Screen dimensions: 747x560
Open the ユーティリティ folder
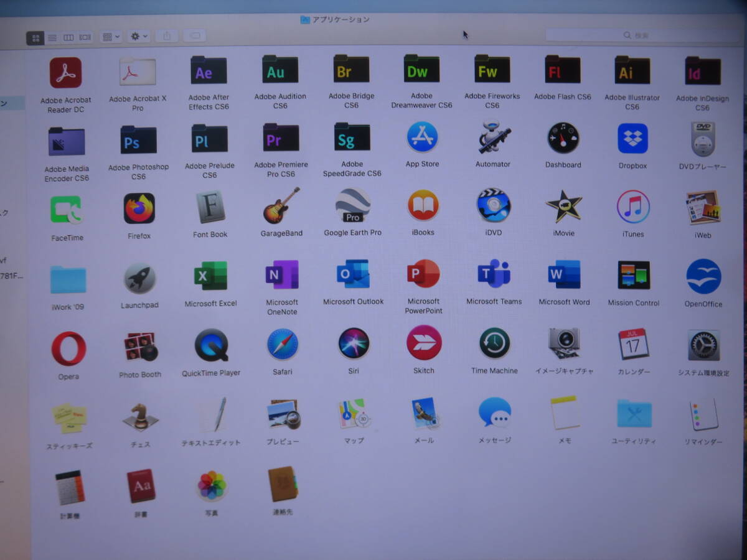click(x=634, y=414)
